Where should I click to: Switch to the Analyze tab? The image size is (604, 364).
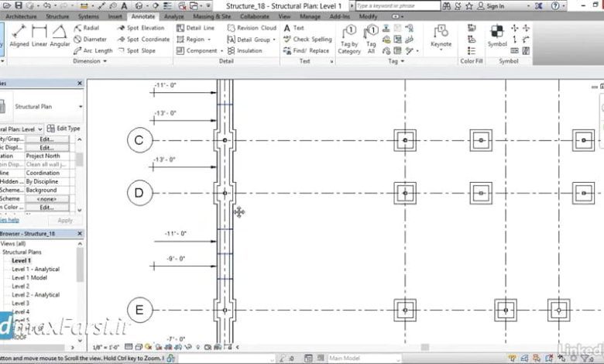[x=173, y=16]
